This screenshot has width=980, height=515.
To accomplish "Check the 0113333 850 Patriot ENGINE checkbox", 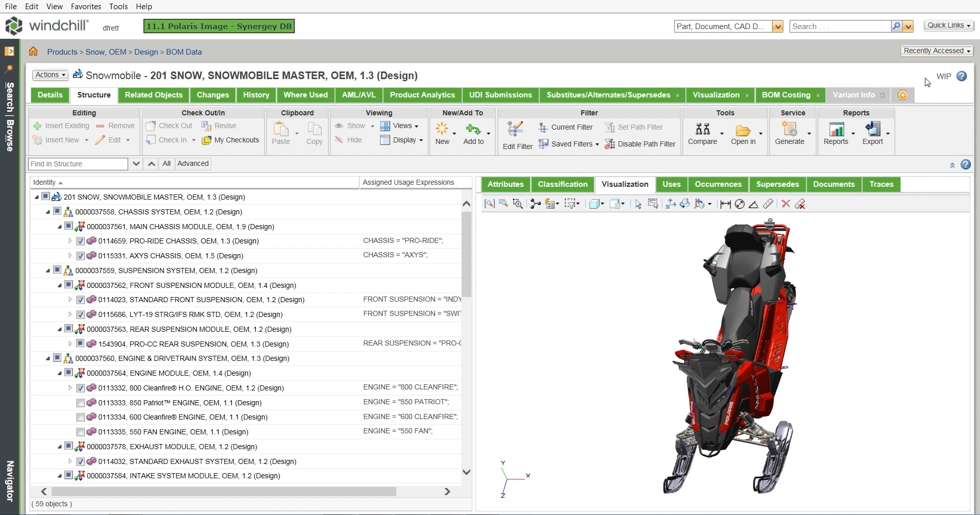I will point(80,403).
